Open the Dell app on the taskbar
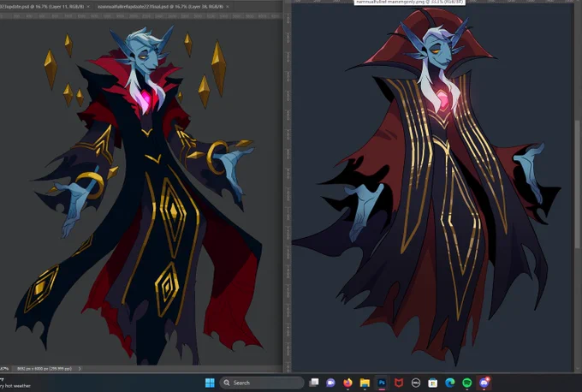The height and width of the screenshot is (392, 582). point(416,383)
